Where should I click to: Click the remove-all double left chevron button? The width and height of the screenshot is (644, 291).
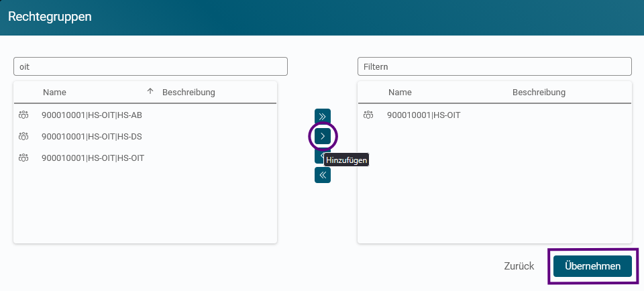point(323,175)
